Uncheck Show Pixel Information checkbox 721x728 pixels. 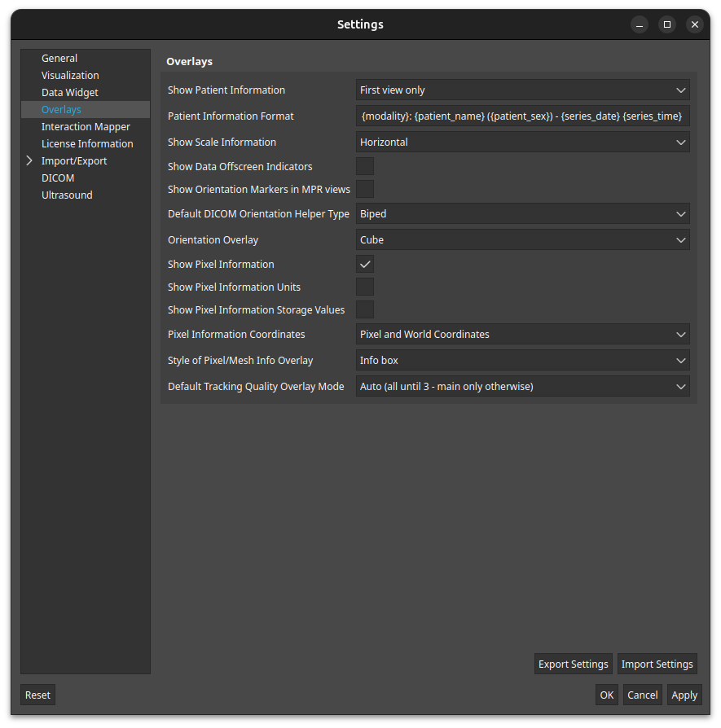pos(365,264)
